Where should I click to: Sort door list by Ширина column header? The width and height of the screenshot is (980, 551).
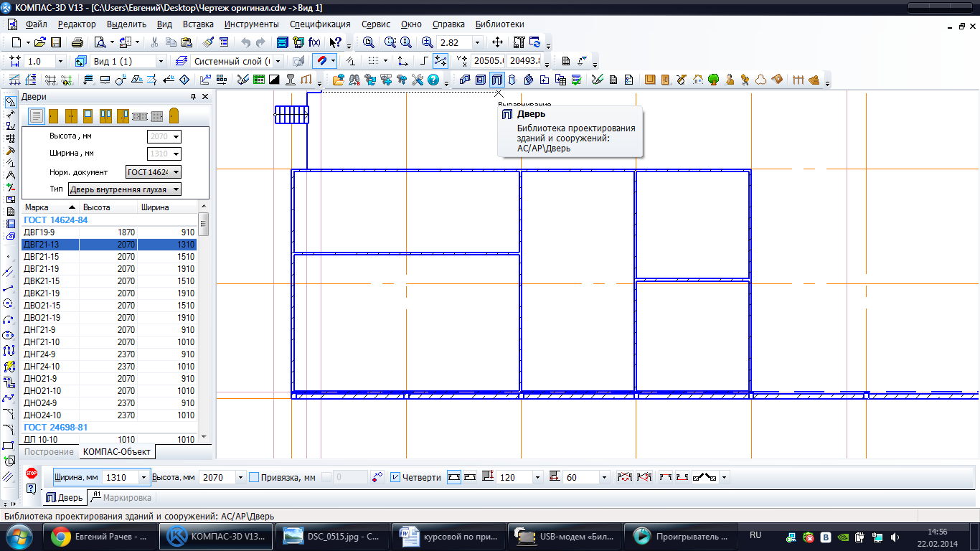(167, 207)
